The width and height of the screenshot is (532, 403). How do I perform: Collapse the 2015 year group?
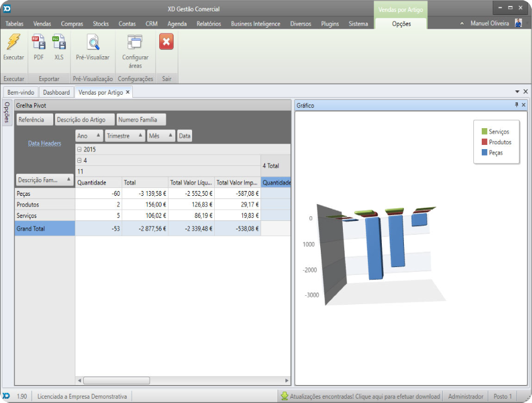[x=80, y=150]
